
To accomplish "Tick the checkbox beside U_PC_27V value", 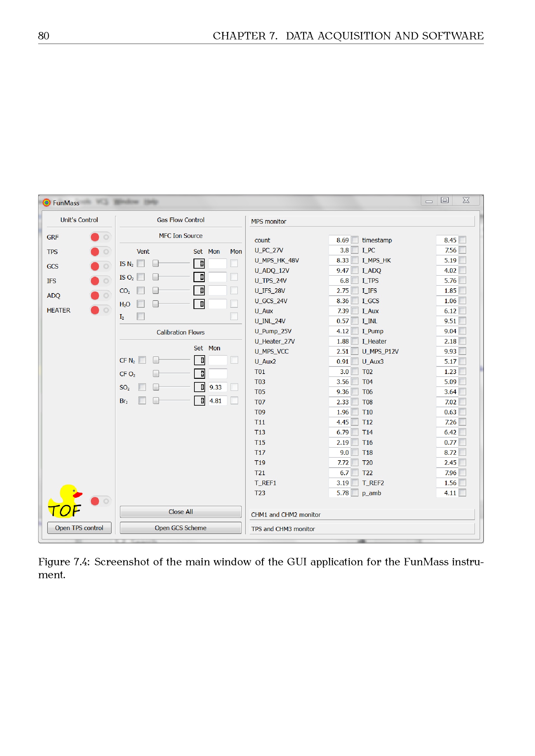I will coord(355,250).
